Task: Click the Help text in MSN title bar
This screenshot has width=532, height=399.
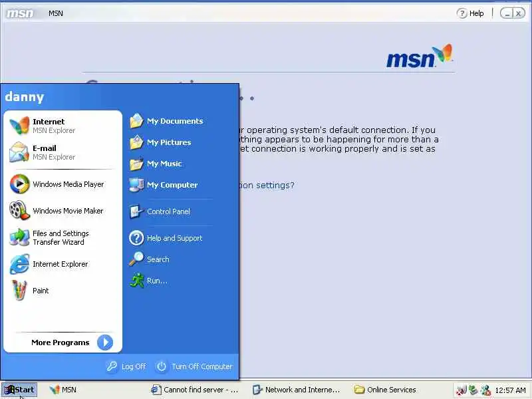Action: click(476, 13)
